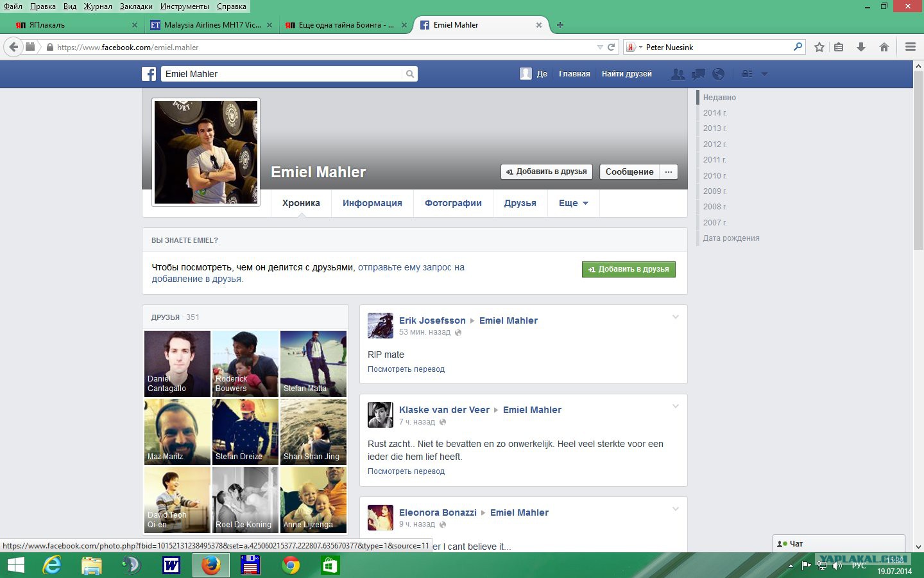Image resolution: width=924 pixels, height=578 pixels.
Task: Jump to 2012 г. in timeline
Action: coord(715,144)
